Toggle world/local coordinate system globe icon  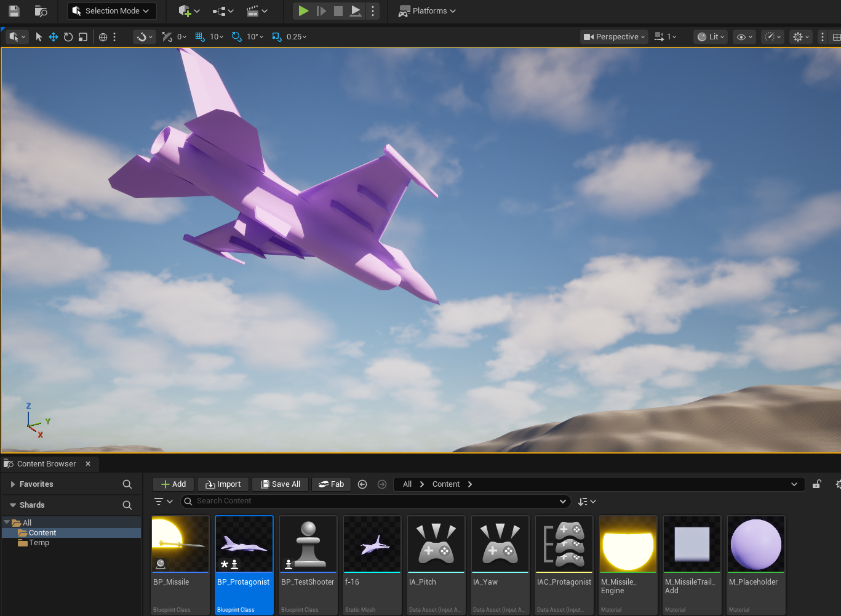(x=103, y=37)
